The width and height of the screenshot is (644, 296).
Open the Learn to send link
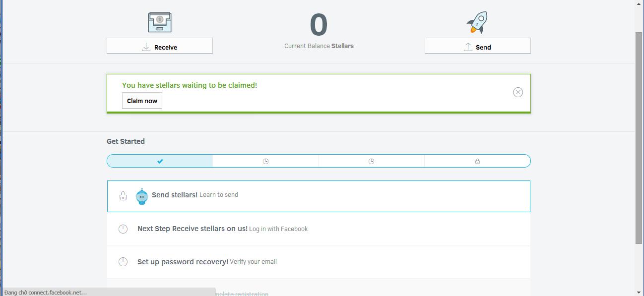point(218,195)
